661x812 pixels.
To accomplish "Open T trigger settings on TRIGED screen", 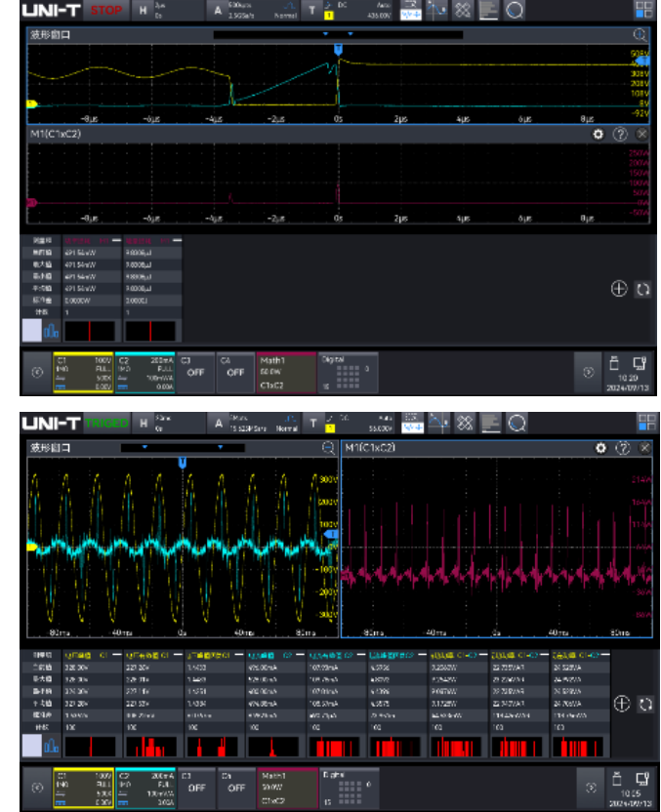I will tap(311, 423).
